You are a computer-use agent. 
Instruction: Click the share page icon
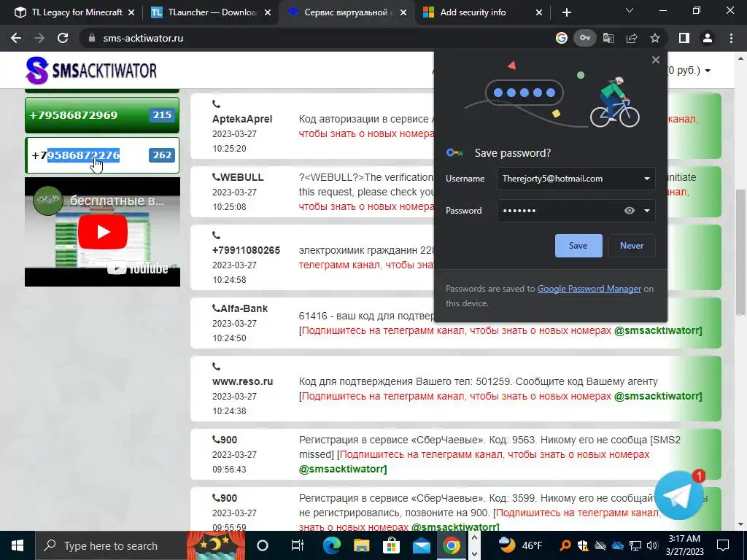click(x=632, y=38)
